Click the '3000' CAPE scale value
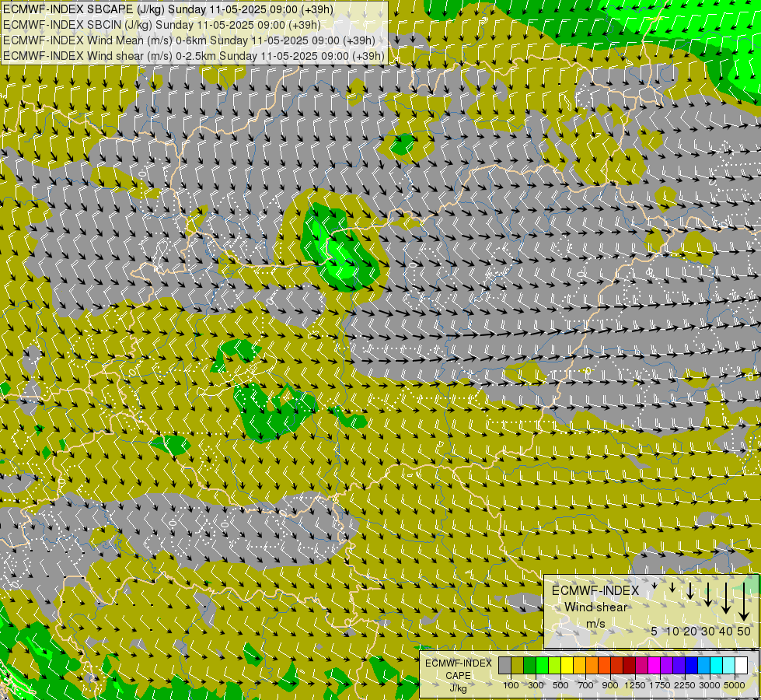This screenshot has height=700, width=761. pyautogui.click(x=710, y=685)
